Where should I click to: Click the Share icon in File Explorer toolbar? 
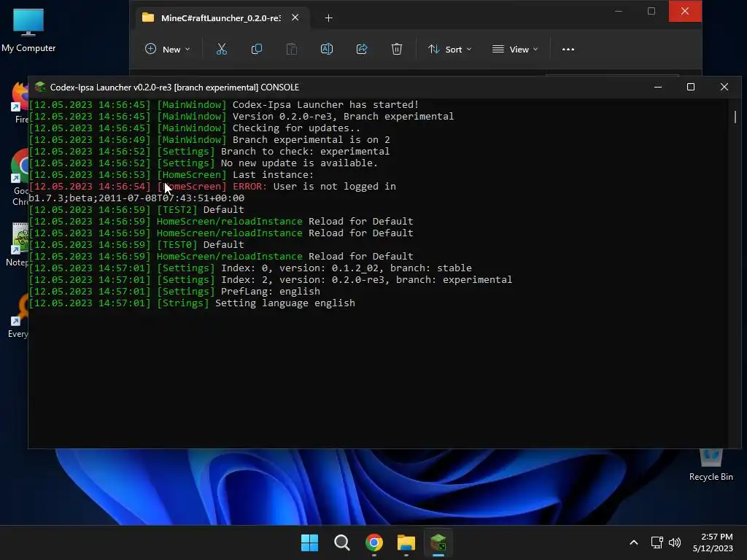[362, 49]
